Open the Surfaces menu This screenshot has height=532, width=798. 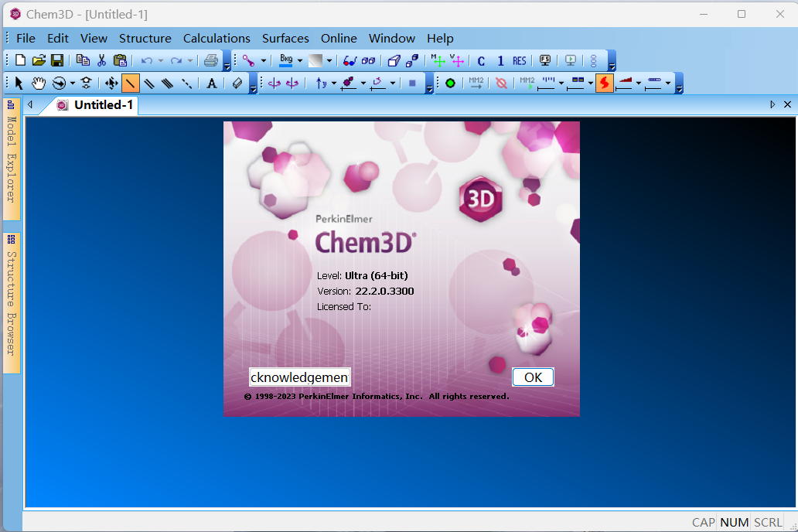pos(285,38)
